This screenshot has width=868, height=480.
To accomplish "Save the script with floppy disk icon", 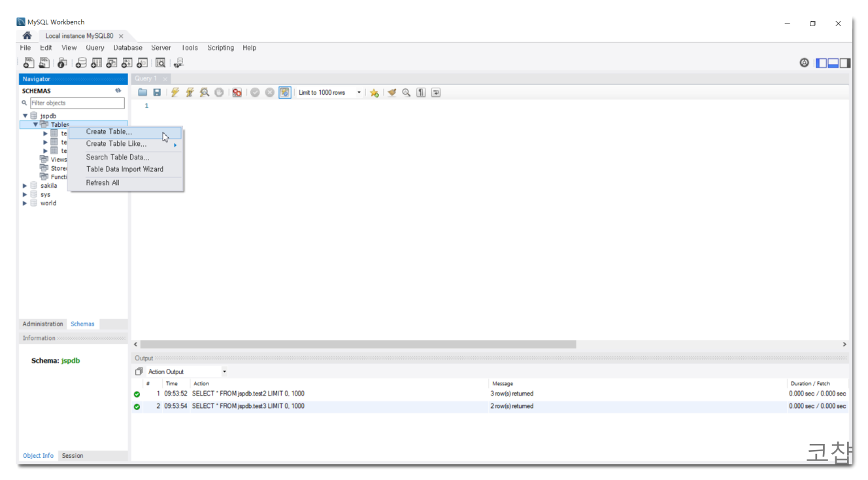I will coord(157,93).
